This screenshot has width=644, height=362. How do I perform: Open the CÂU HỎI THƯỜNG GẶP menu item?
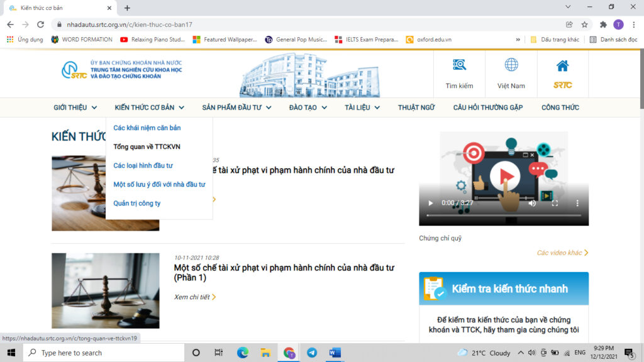pyautogui.click(x=488, y=107)
